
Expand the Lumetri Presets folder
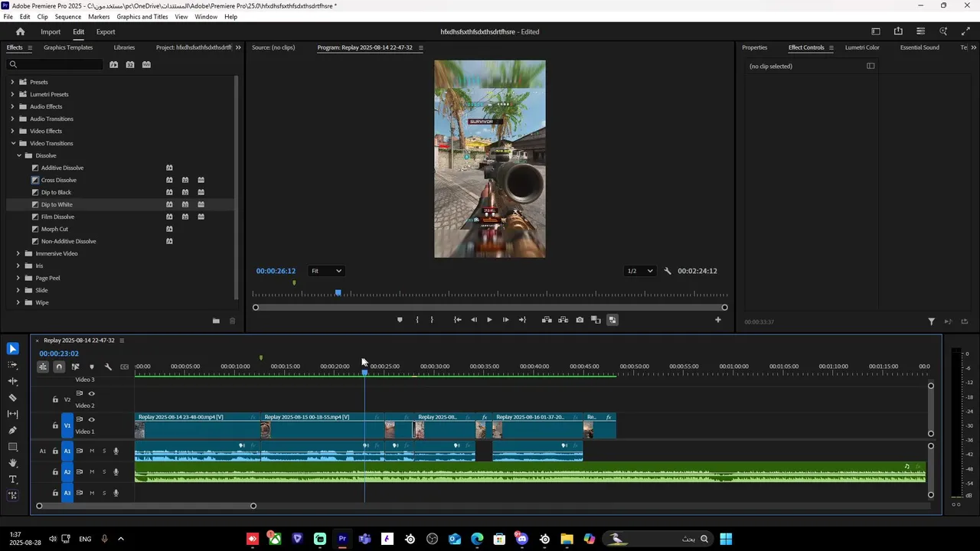point(12,94)
